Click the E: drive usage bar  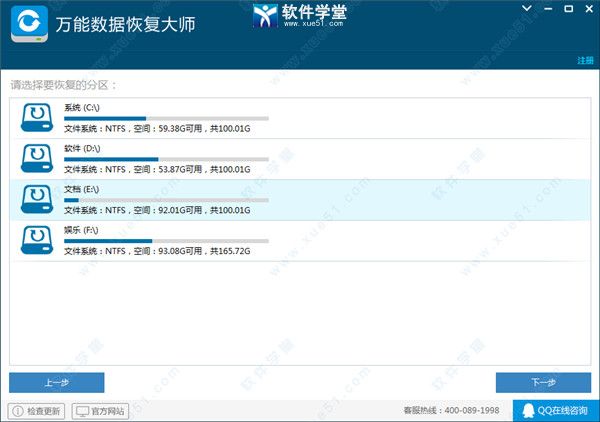[x=165, y=200]
